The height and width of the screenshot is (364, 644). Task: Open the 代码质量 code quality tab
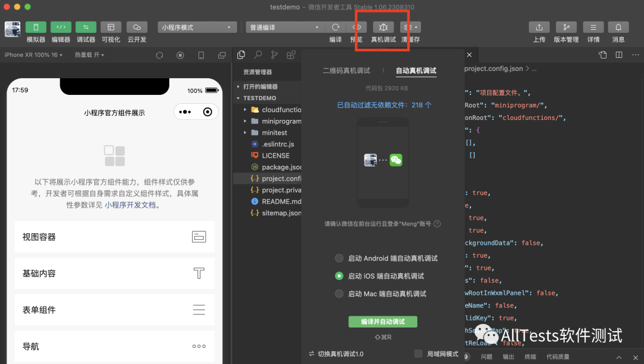(x=558, y=357)
